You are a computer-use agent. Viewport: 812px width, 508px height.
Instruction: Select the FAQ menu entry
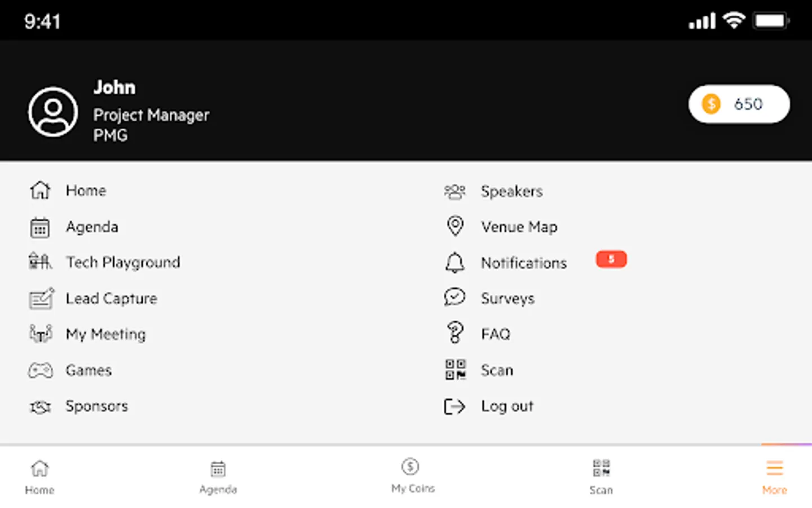click(x=495, y=334)
